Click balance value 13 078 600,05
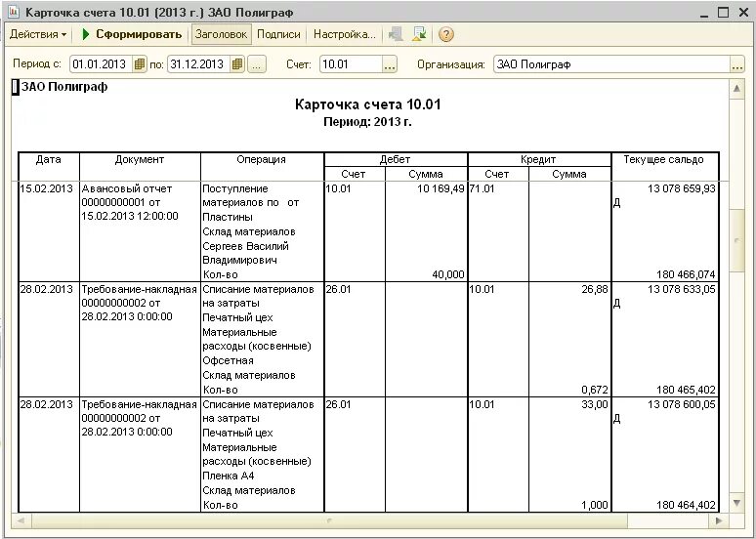 (681, 404)
